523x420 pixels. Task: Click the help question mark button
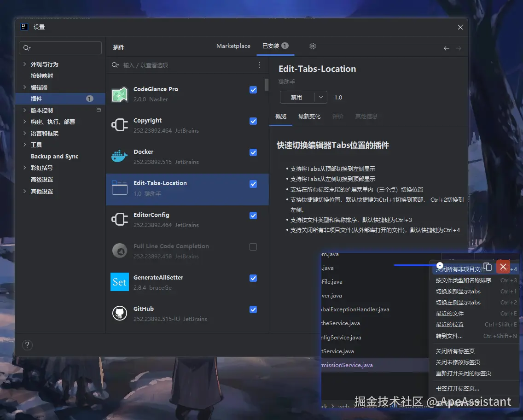tap(27, 345)
